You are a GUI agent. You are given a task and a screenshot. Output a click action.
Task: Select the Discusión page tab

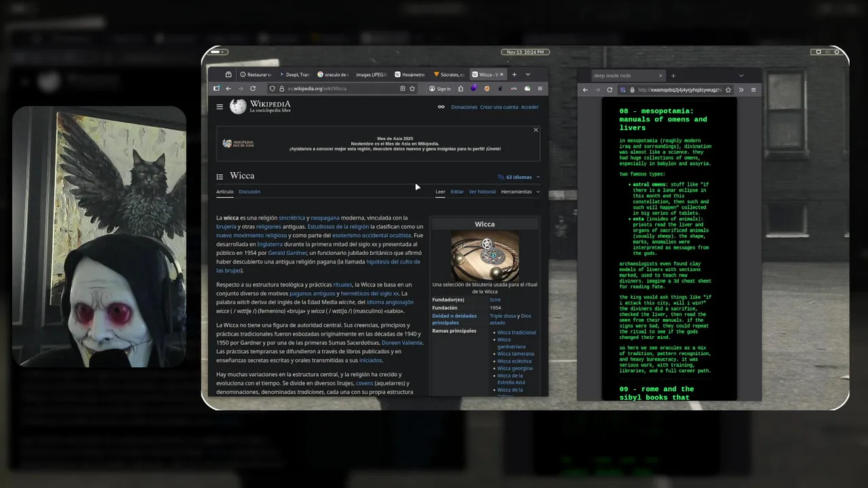click(x=250, y=192)
